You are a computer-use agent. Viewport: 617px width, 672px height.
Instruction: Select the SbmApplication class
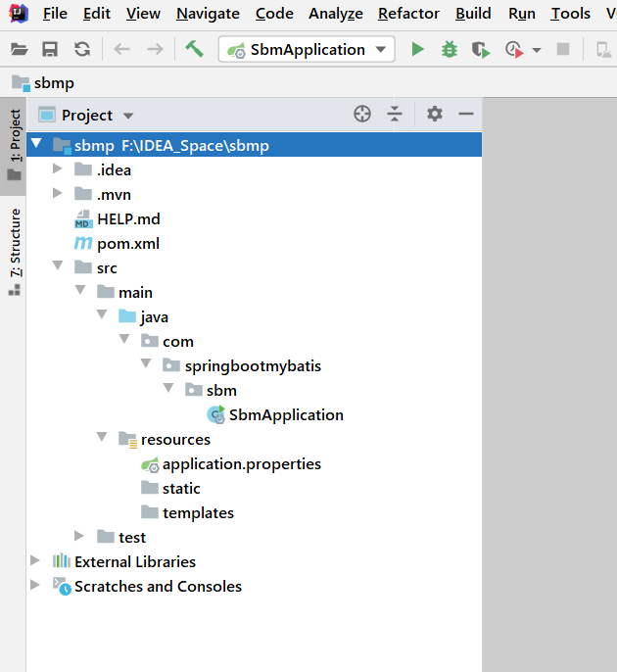click(286, 415)
